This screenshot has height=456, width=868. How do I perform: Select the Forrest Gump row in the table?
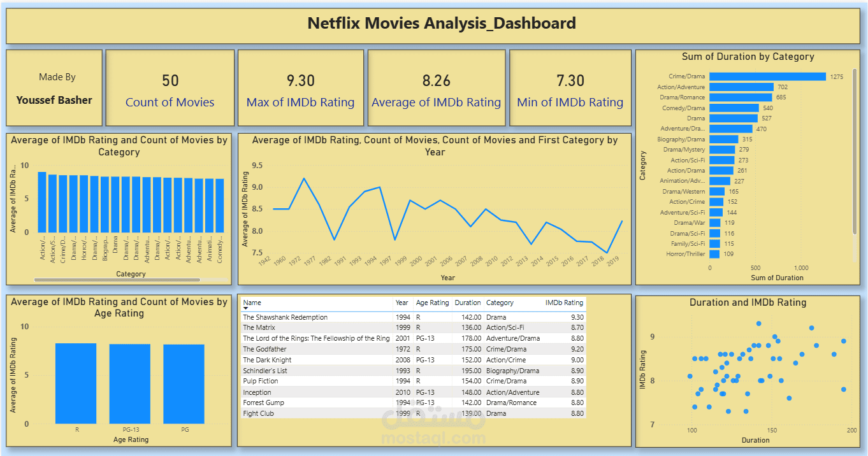413,403
